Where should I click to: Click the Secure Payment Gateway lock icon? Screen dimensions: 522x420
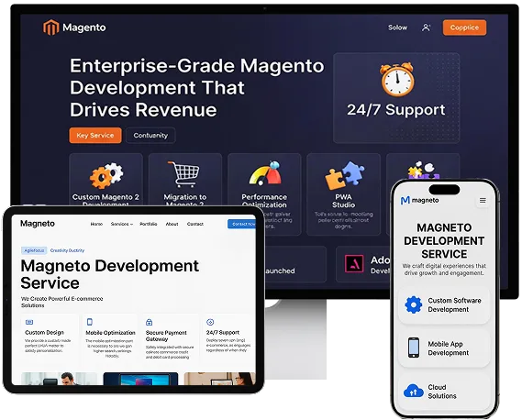pos(150,322)
